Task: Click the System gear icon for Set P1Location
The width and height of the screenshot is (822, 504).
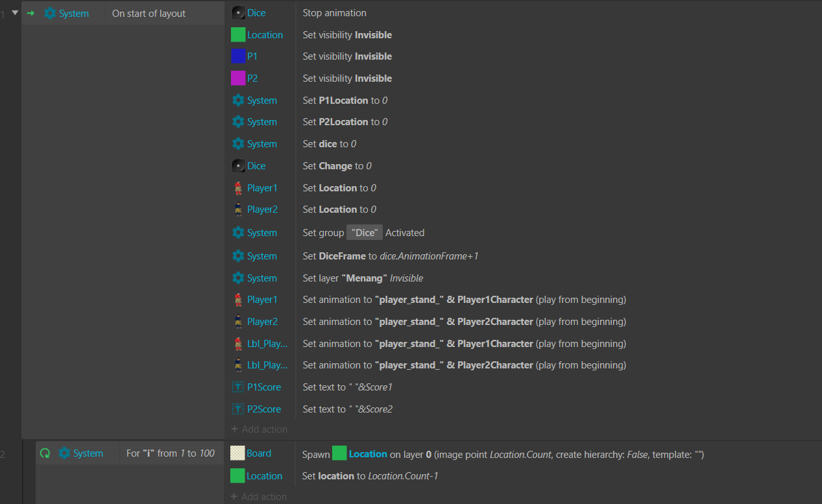Action: (x=238, y=101)
